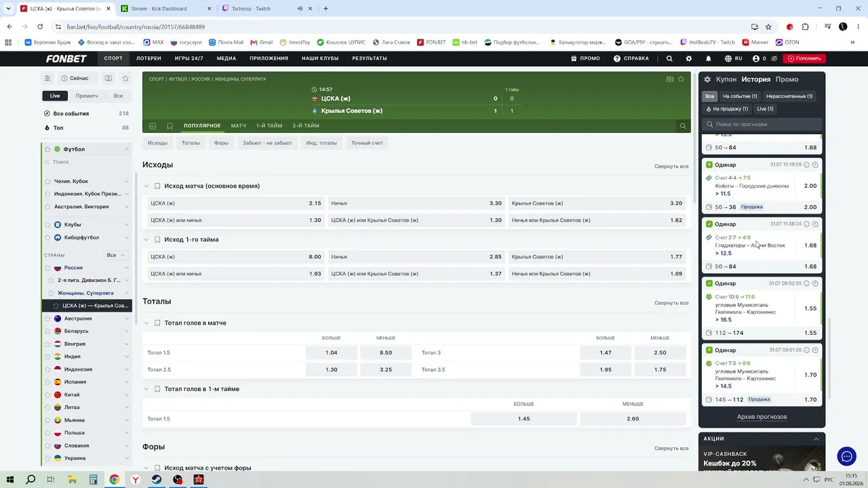Image resolution: width=868 pixels, height=488 pixels.
Task: Expand Клубы sidebar item
Action: click(x=127, y=224)
